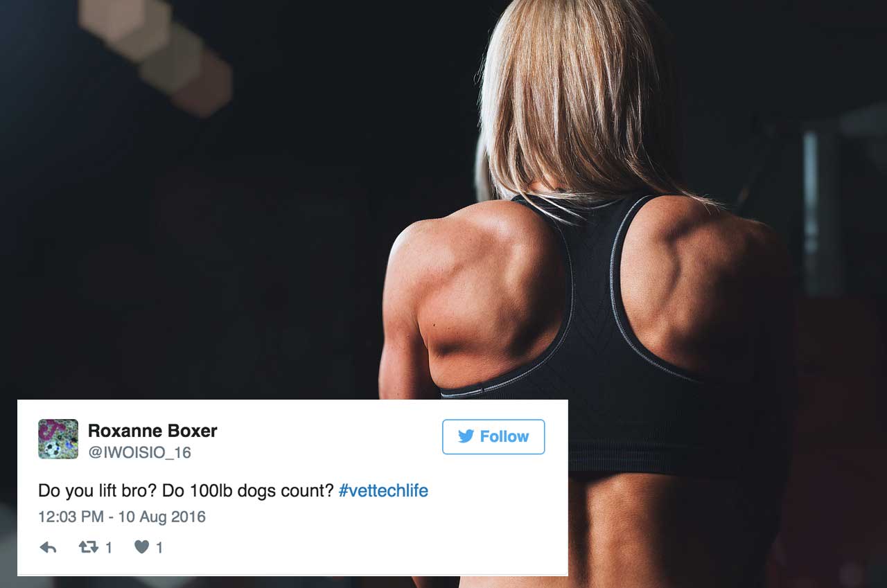The height and width of the screenshot is (588, 887).
Task: Like the tweet with the heart icon
Action: (142, 547)
